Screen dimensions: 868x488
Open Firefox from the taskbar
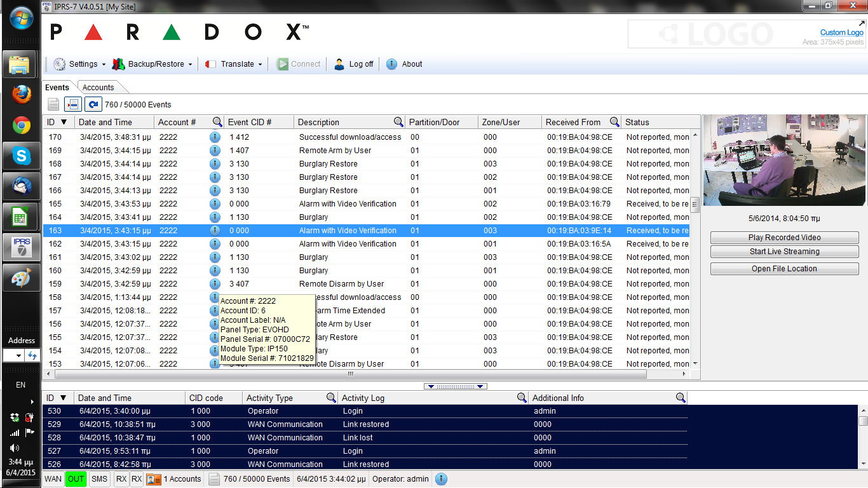[21, 95]
